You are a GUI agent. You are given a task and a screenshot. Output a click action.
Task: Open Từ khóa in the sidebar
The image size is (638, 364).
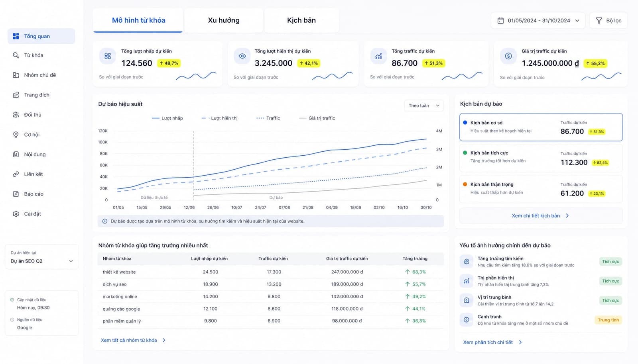pyautogui.click(x=41, y=55)
